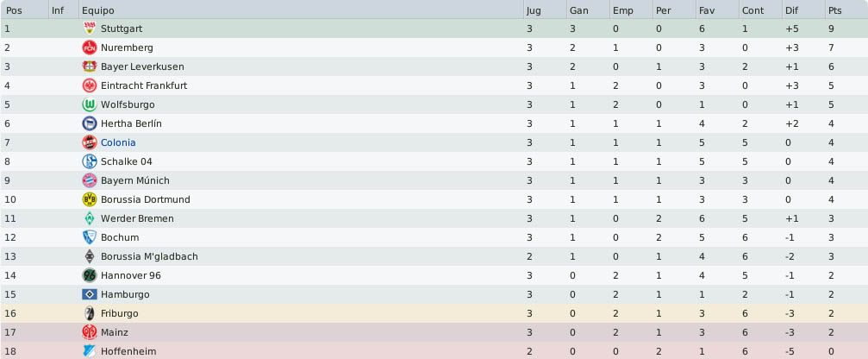The height and width of the screenshot is (359, 868).
Task: Click the Pos column header
Action: click(24, 10)
